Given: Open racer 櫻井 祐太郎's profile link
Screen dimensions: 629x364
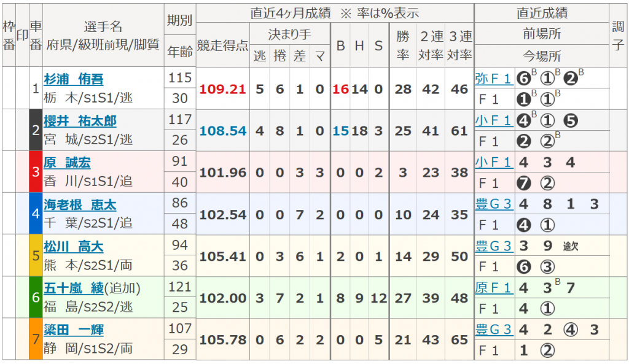Looking at the screenshot, I should 80,121.
